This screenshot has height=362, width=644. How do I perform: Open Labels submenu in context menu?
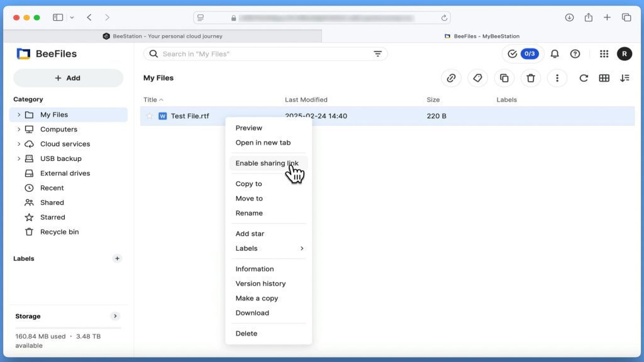click(x=269, y=248)
